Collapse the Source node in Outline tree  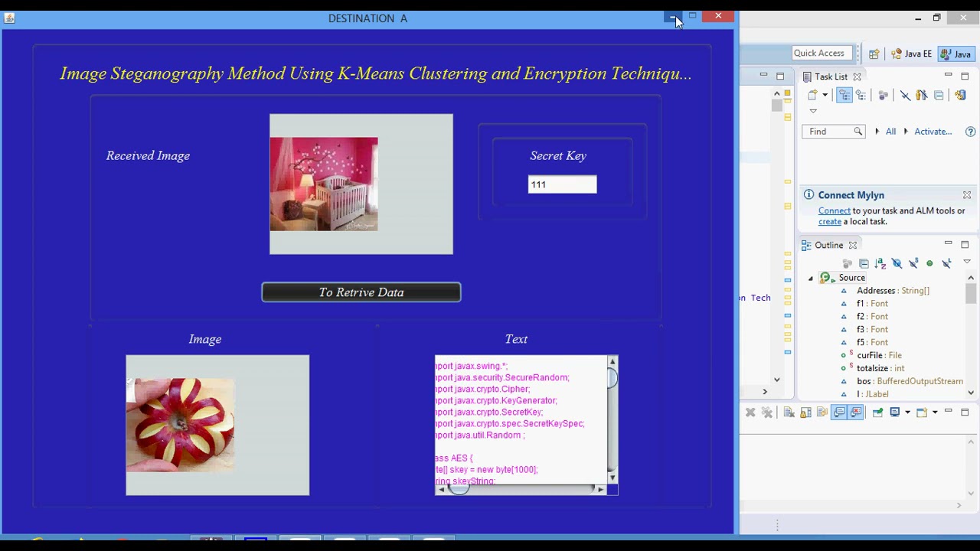click(x=811, y=279)
